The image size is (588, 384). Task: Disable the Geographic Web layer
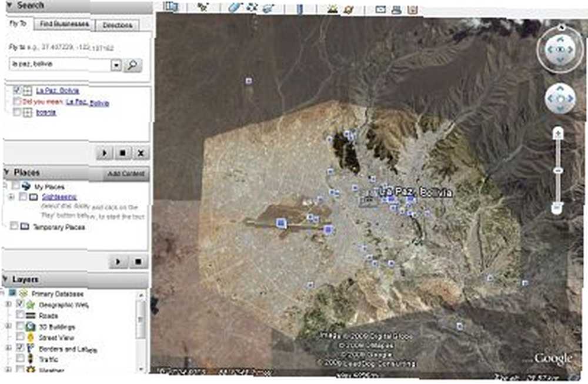20,304
